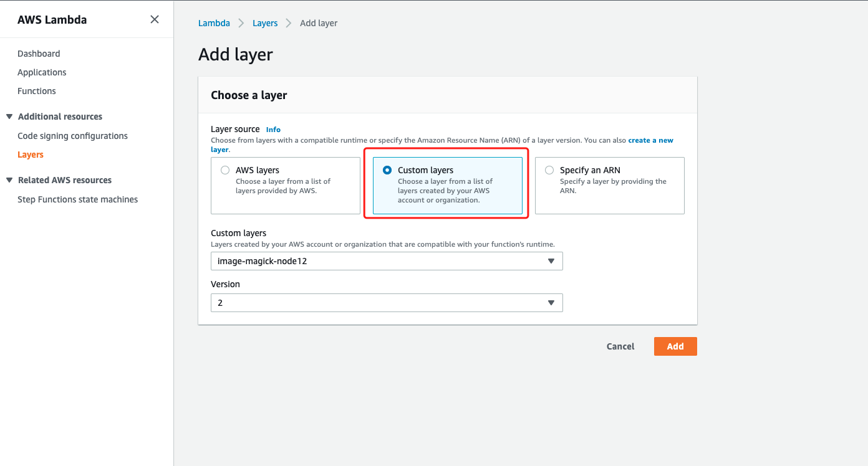Click the Add layer breadcrumb text
The image size is (868, 466).
pyautogui.click(x=319, y=23)
